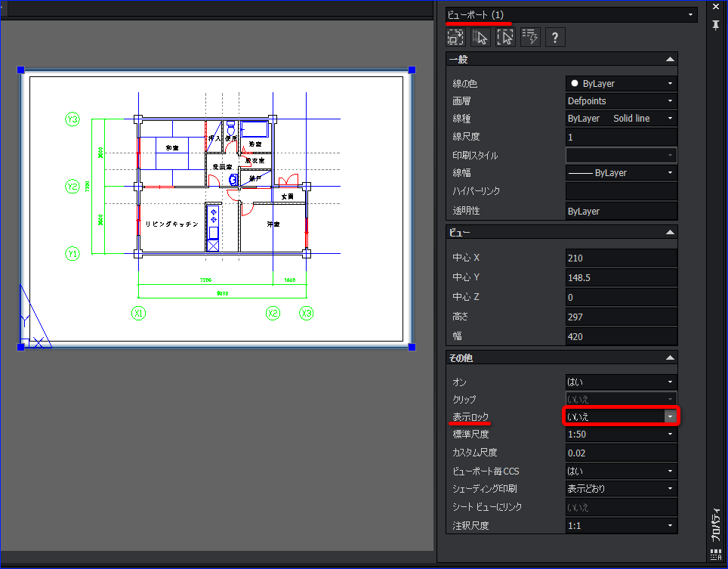The height and width of the screenshot is (569, 728).
Task: Pin the properties panel with pushpin
Action: [x=716, y=26]
